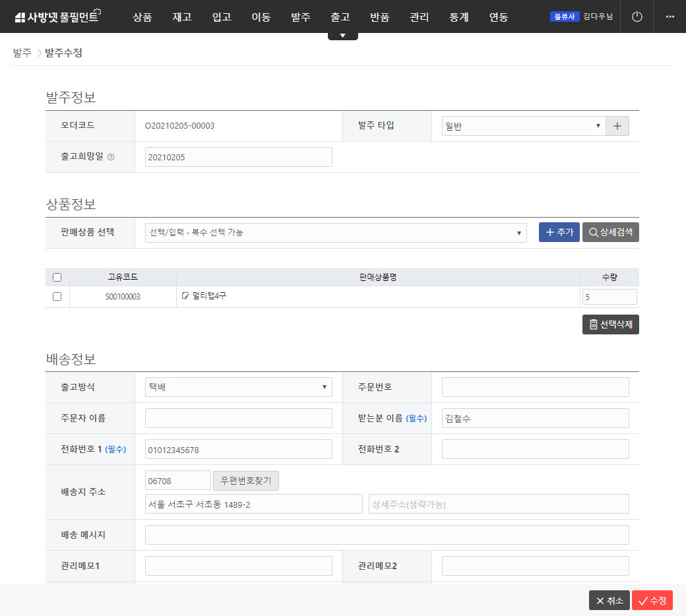The height and width of the screenshot is (616, 686).
Task: Open the 재고 menu
Action: [181, 17]
